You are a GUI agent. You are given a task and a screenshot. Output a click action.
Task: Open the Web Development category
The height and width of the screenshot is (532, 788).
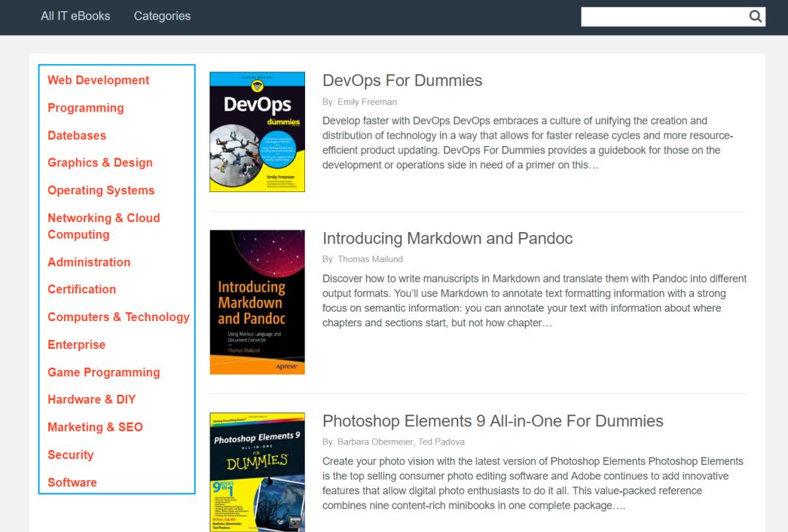98,80
